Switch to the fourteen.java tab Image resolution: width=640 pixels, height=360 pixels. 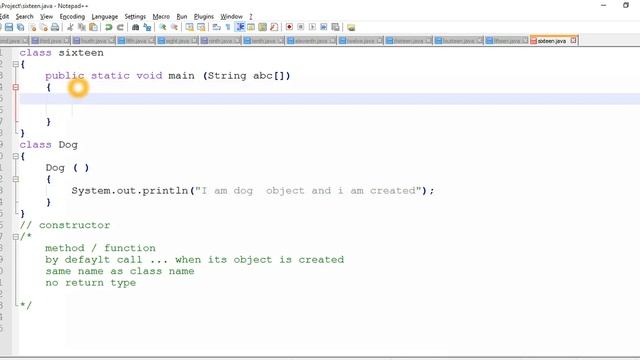click(458, 41)
